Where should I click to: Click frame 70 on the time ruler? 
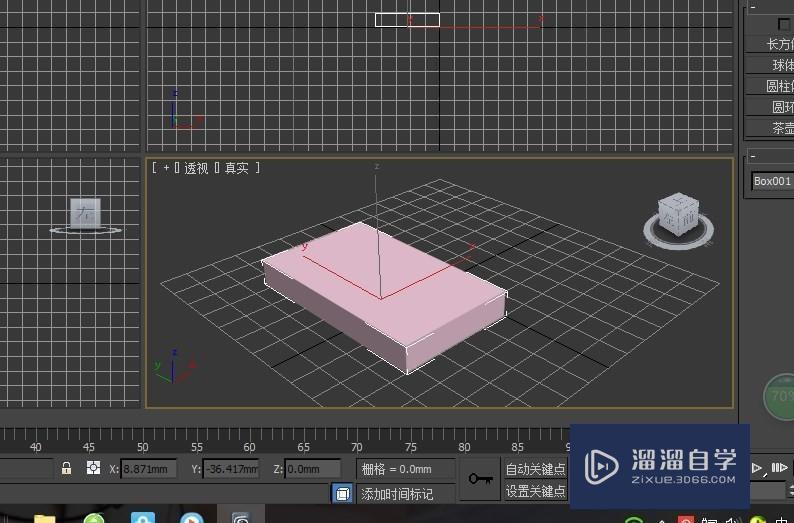(x=356, y=447)
